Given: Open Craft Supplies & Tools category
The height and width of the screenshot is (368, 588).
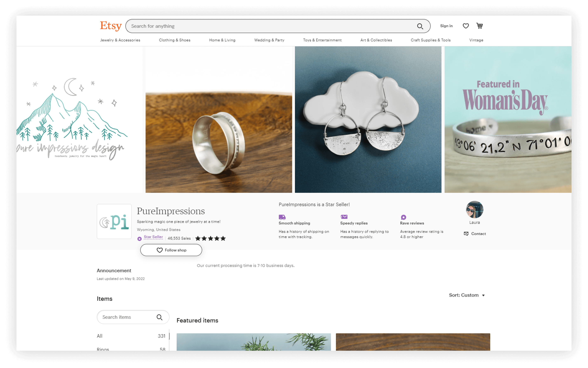Looking at the screenshot, I should [x=430, y=40].
